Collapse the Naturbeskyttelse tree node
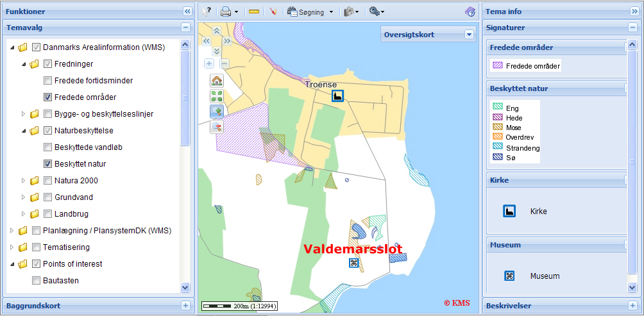Viewport: 644px width, 316px height. tap(23, 131)
